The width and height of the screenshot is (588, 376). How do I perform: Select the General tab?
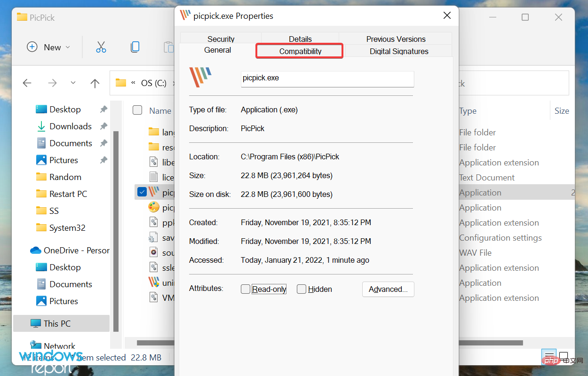tap(217, 50)
